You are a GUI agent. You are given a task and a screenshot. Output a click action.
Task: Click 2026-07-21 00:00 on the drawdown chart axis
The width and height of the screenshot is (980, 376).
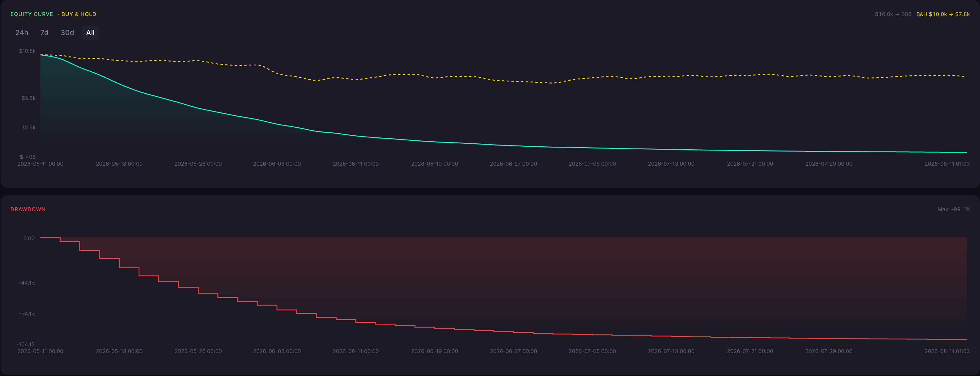point(750,351)
